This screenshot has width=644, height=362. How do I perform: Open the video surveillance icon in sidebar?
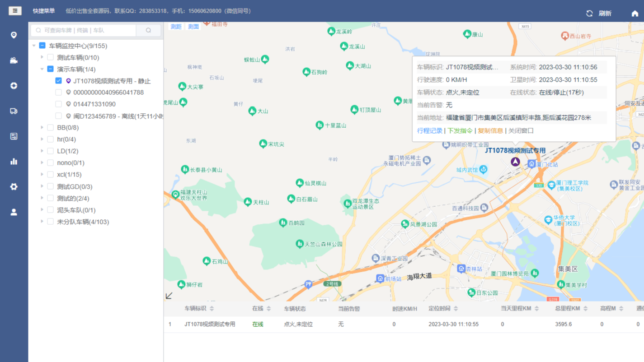14,60
